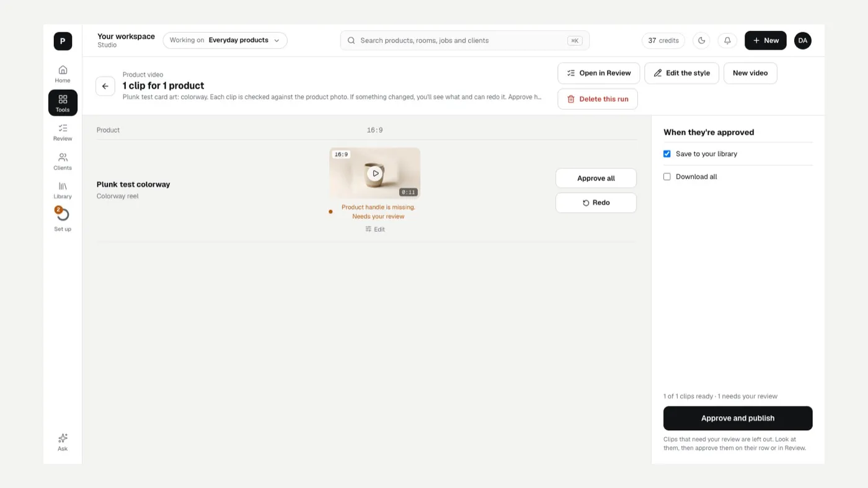This screenshot has width=868, height=488.
Task: Toggle dark mode with moon icon
Action: tap(701, 40)
